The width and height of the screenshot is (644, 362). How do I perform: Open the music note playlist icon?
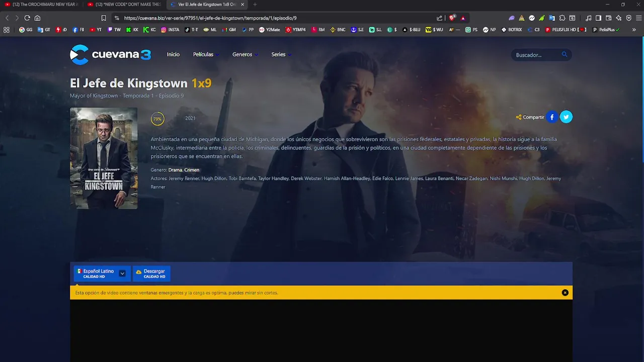(588, 18)
